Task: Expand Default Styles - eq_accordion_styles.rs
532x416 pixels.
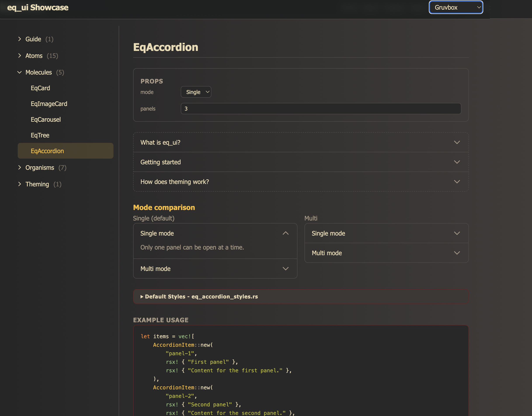Action: [199, 296]
